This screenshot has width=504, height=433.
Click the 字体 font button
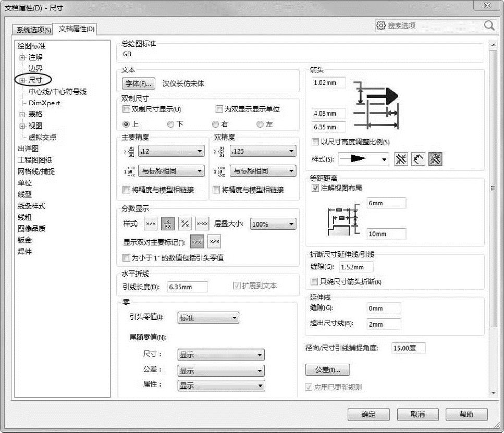138,83
